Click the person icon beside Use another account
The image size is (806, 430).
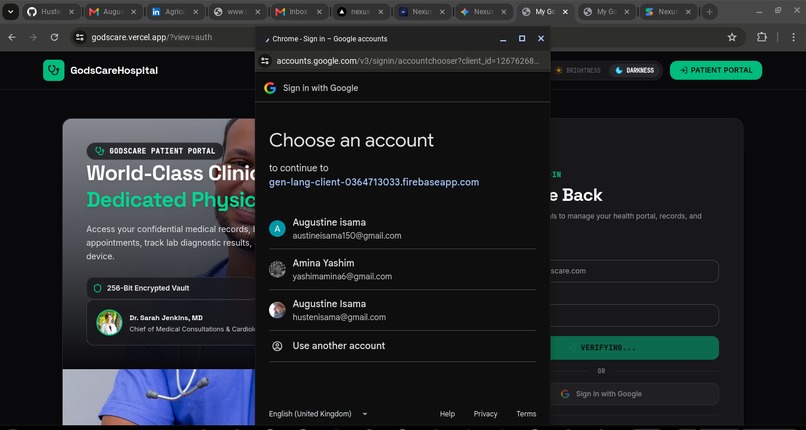[277, 346]
